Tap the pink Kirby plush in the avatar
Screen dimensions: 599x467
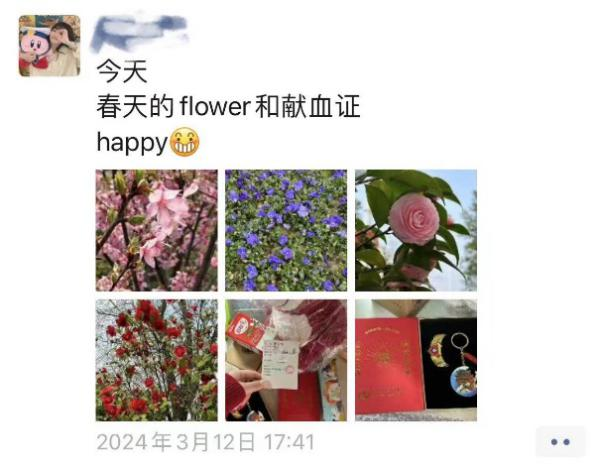[x=35, y=49]
